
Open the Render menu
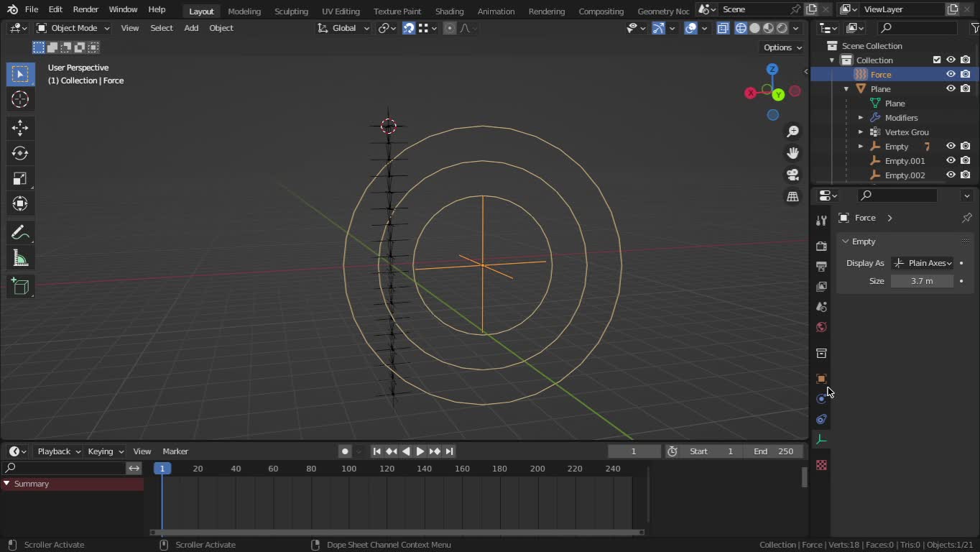click(85, 9)
